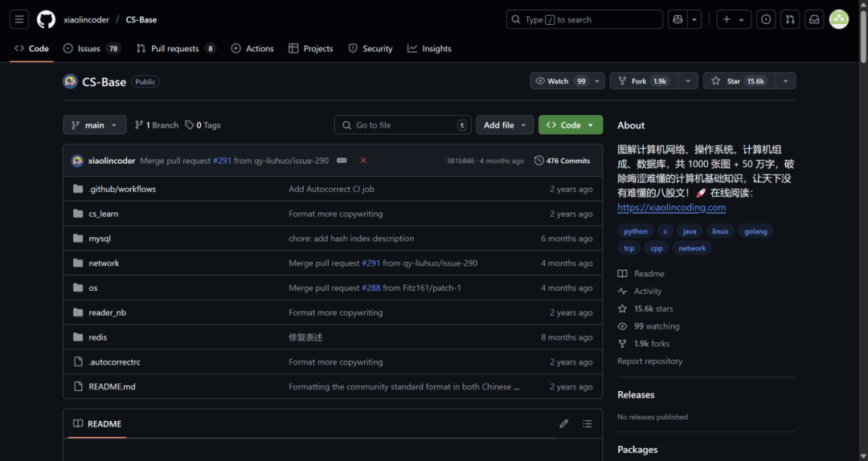Open the issues inbox icon in header

[766, 19]
